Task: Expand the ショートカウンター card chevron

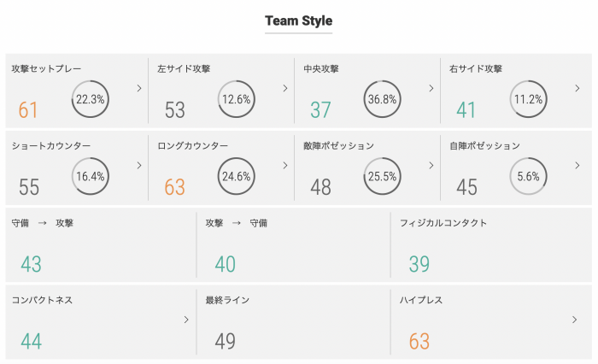Action: click(x=139, y=165)
